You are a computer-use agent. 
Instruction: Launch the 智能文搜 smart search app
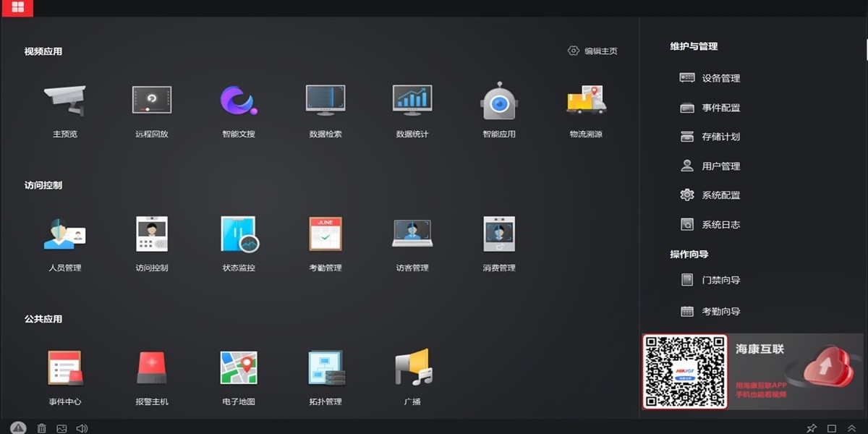click(x=238, y=101)
